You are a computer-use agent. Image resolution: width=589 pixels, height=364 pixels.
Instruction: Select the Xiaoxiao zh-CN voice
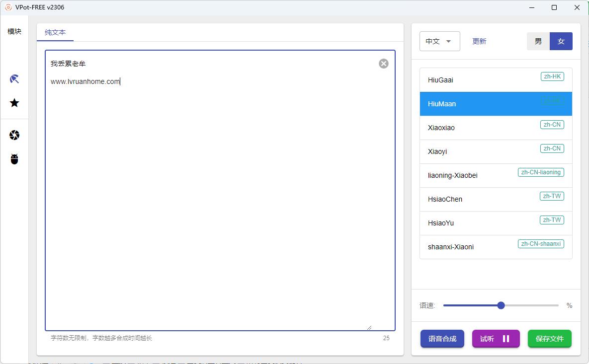point(496,128)
